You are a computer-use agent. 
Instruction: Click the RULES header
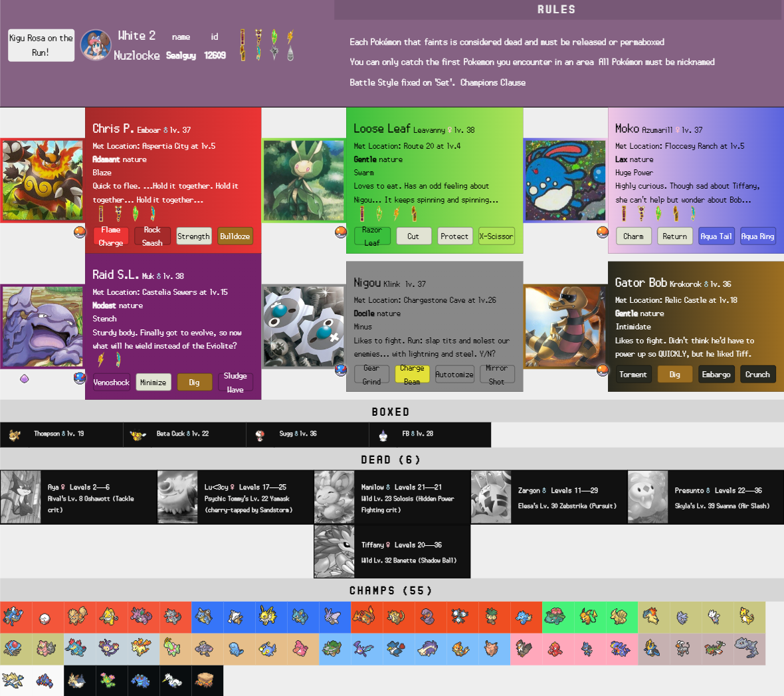[x=556, y=9]
